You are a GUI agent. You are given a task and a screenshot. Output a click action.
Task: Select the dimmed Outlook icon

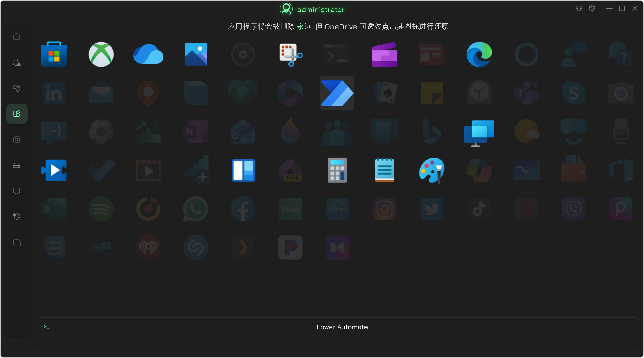[243, 132]
